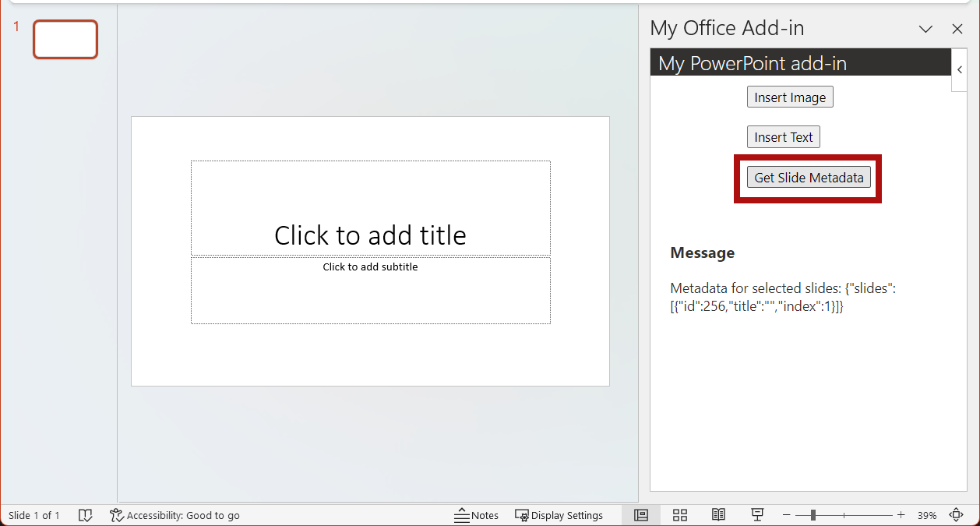Image resolution: width=980 pixels, height=526 pixels.
Task: Click the zoom out minus button
Action: 787,515
